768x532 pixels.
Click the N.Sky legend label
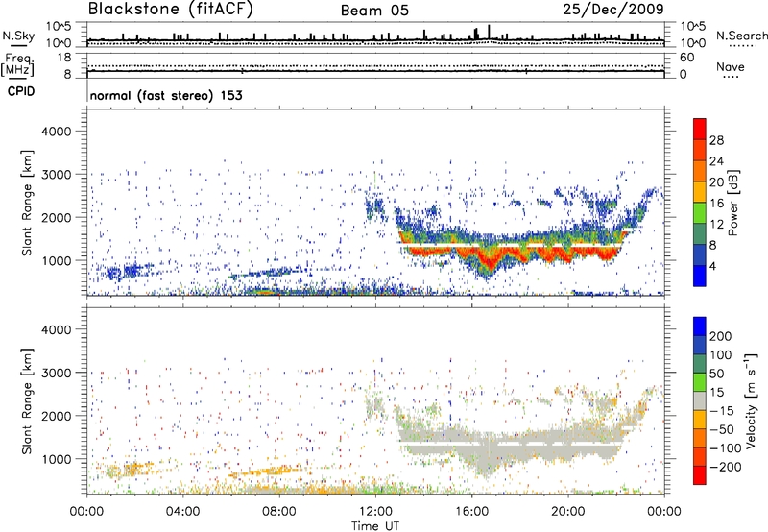click(x=18, y=36)
